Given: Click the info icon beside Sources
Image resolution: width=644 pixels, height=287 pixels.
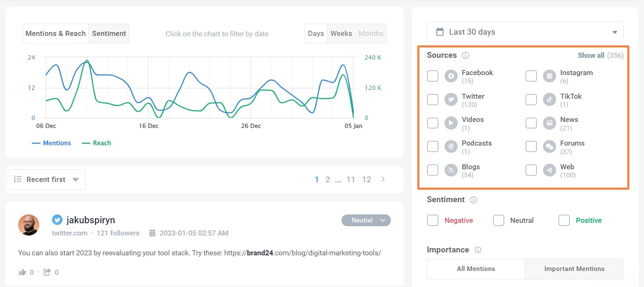Looking at the screenshot, I should pyautogui.click(x=466, y=55).
